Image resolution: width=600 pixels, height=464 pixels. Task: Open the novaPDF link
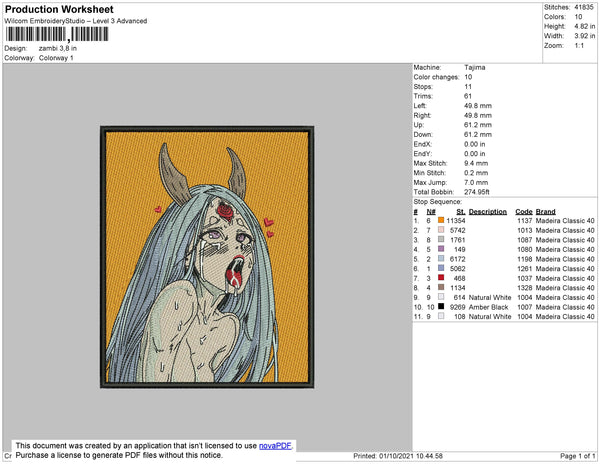(275, 446)
